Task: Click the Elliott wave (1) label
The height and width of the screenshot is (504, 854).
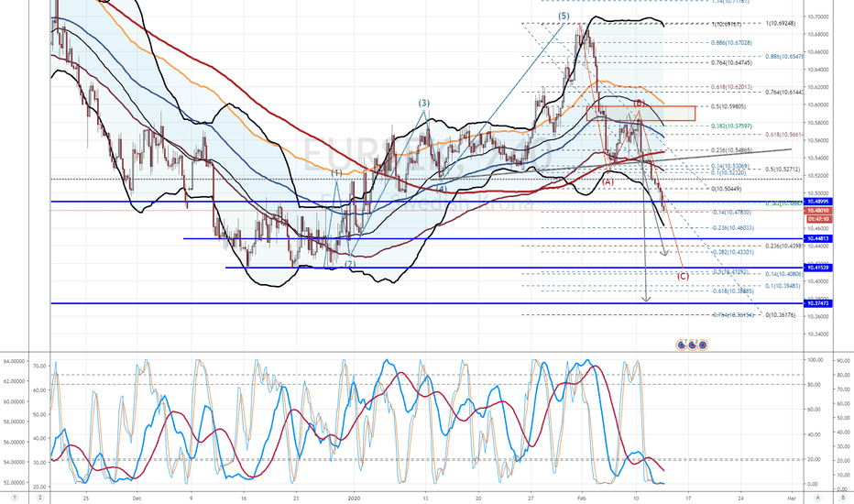Action: (x=337, y=173)
